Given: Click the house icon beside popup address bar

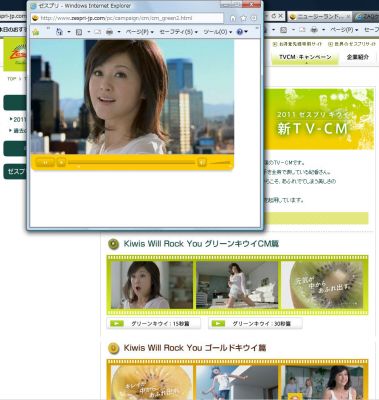Looking at the screenshot, I should click(x=233, y=18).
